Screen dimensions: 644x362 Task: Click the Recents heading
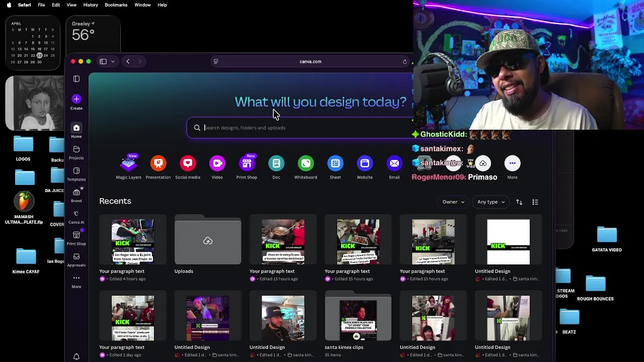coord(115,201)
